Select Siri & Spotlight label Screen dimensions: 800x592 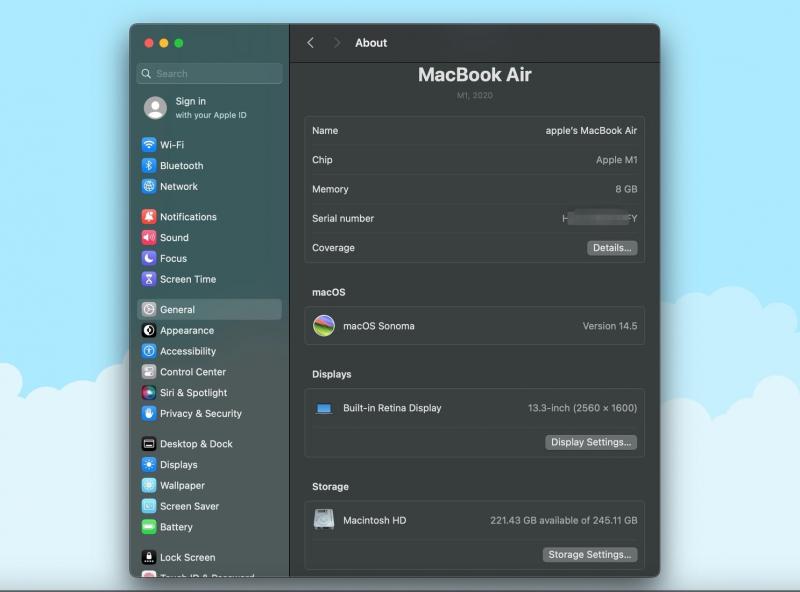(193, 393)
